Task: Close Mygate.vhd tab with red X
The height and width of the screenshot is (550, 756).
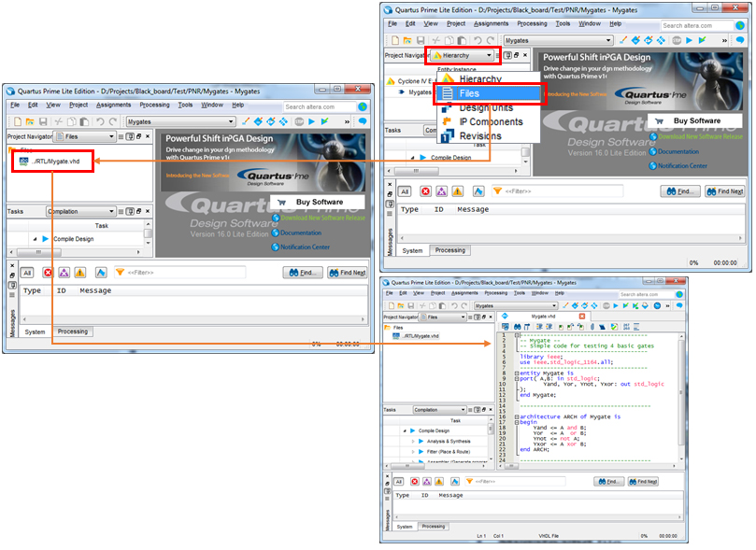Action: (582, 317)
